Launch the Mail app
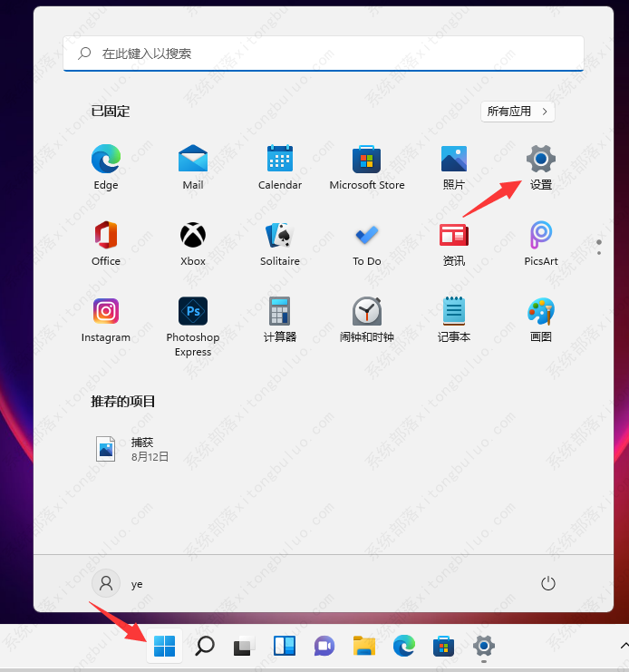Image resolution: width=629 pixels, height=672 pixels. tap(193, 167)
